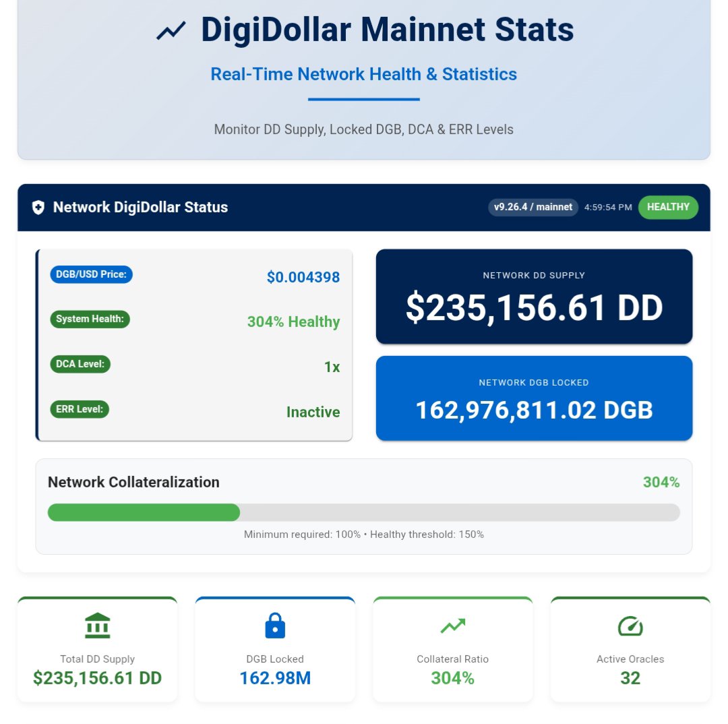Click the trend line icon beside DigiDollar title

click(x=171, y=30)
